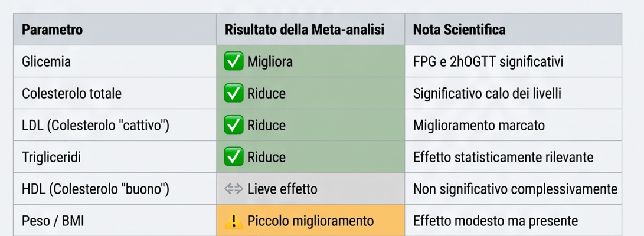Select the Risultato della Meta-analisi header
The image size is (644, 236).
point(310,29)
